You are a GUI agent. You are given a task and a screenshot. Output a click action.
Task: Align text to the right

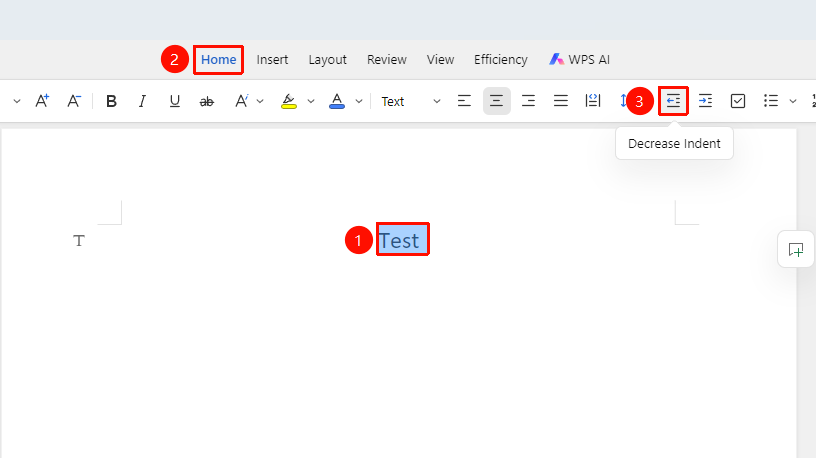(528, 101)
